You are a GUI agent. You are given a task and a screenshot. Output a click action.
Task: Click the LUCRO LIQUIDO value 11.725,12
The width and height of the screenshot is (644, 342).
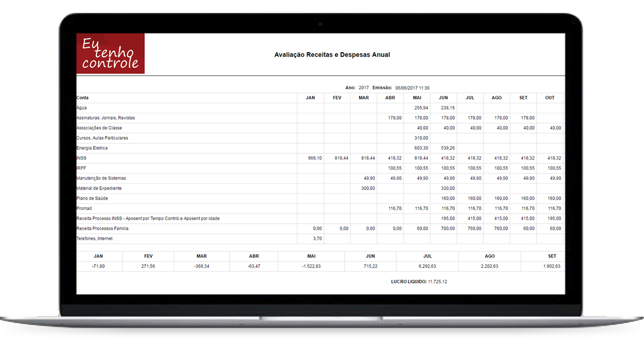point(437,282)
